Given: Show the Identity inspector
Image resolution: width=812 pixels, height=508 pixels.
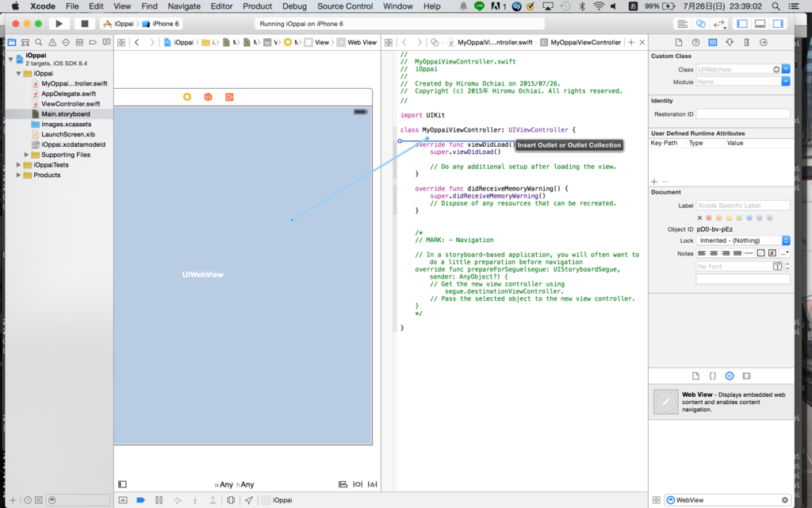Looking at the screenshot, I should (713, 43).
